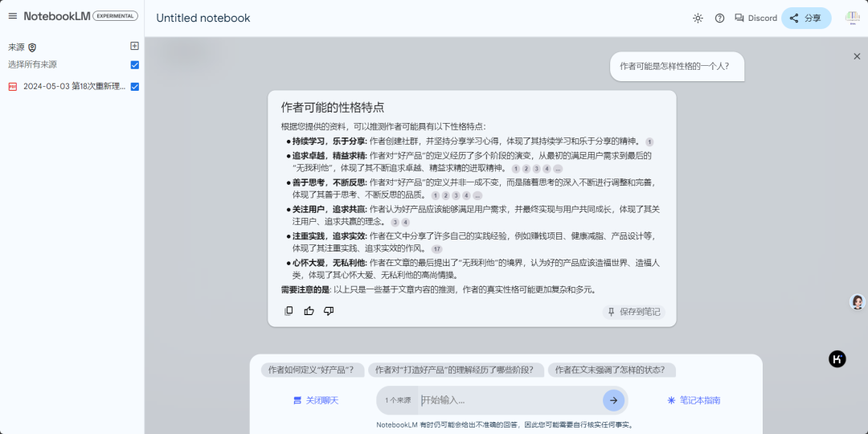Copy the response with the copy icon
868x434 pixels.
[289, 311]
